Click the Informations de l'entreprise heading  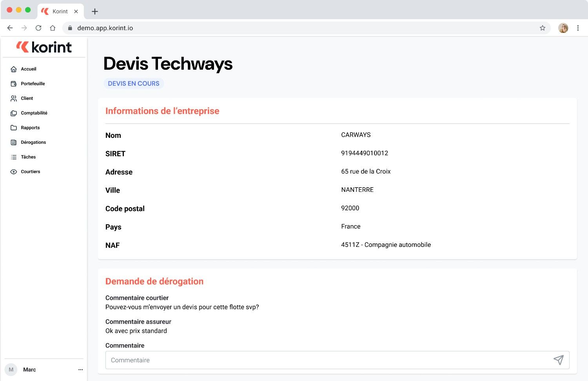162,111
